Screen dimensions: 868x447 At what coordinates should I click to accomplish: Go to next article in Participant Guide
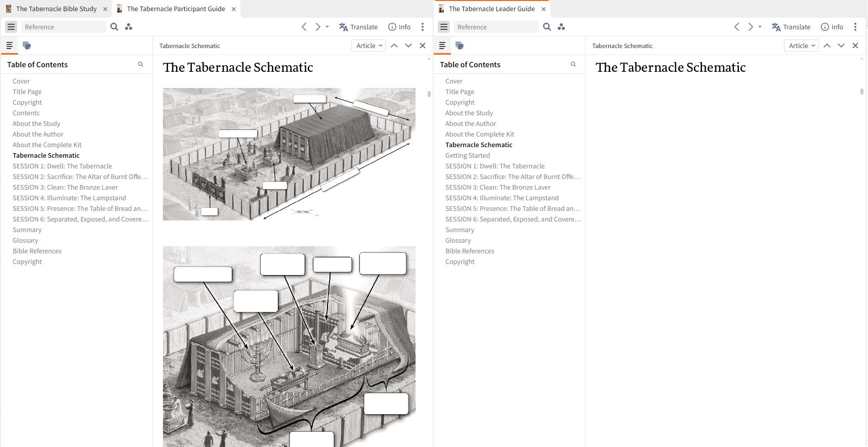coord(408,46)
